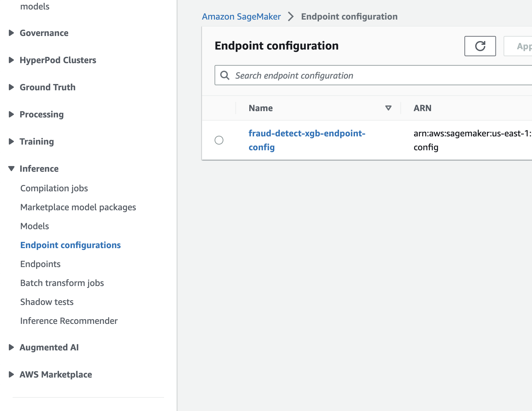Sort by Name column arrow
Viewport: 532px width, 411px height.
pyautogui.click(x=388, y=108)
